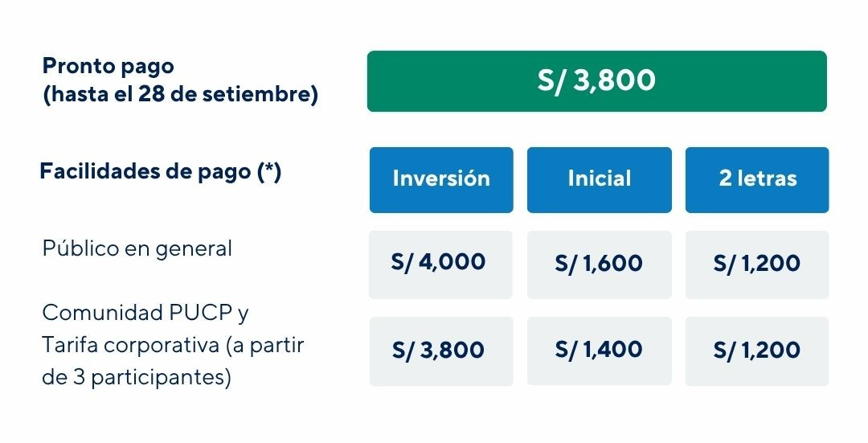The height and width of the screenshot is (443, 868).
Task: Click the S/ 4,000 inversión cell
Action: [x=440, y=265]
